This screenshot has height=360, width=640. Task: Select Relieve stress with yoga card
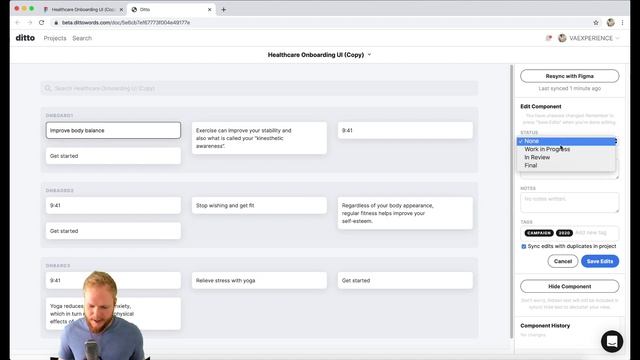[259, 280]
